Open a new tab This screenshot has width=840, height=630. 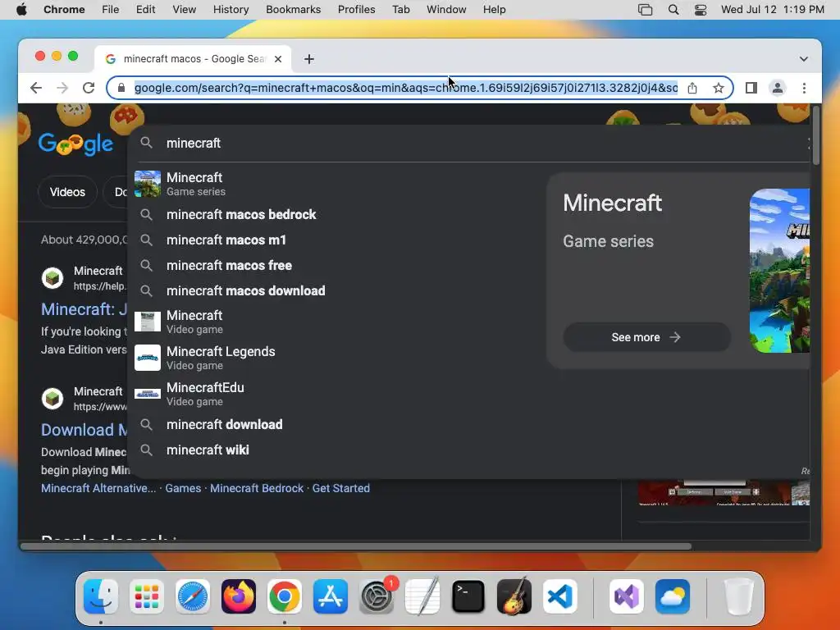click(x=309, y=59)
